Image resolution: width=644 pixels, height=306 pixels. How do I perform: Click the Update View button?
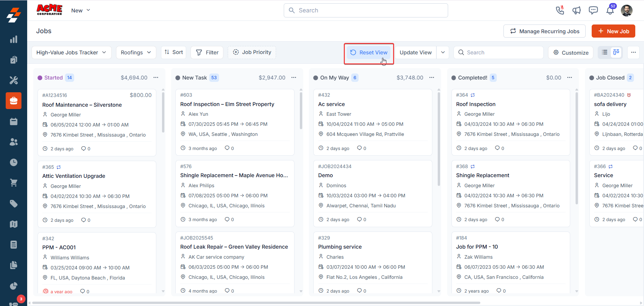[x=416, y=52]
